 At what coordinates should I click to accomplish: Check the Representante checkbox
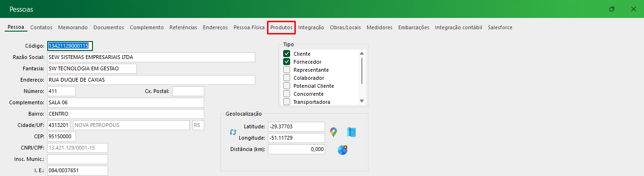(286, 70)
